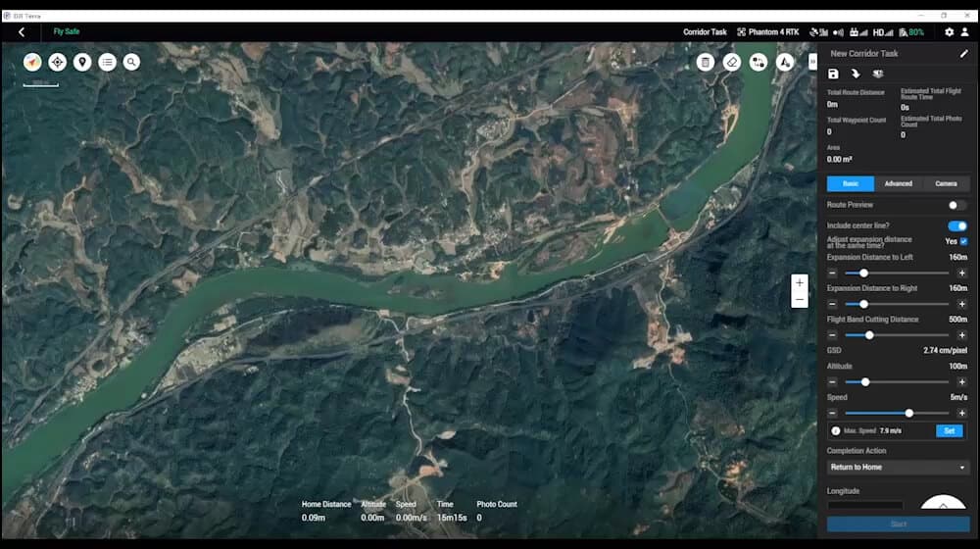Toggle the Route Preview switch
Screen dimensions: 980x549
pyautogui.click(x=956, y=205)
